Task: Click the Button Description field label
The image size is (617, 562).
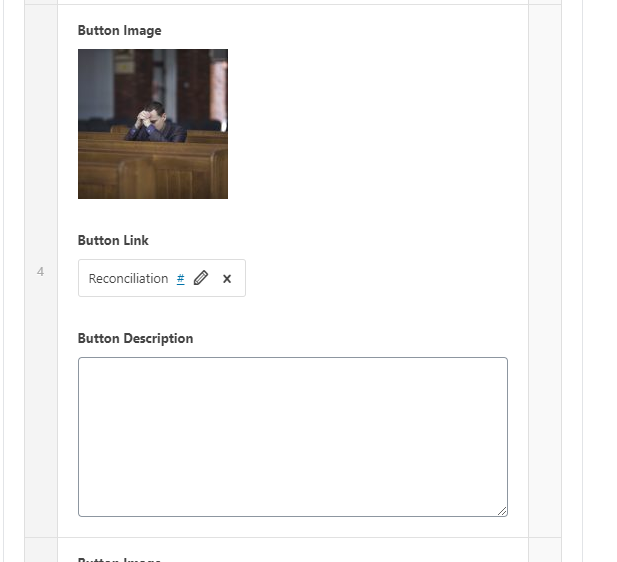Action: click(135, 339)
